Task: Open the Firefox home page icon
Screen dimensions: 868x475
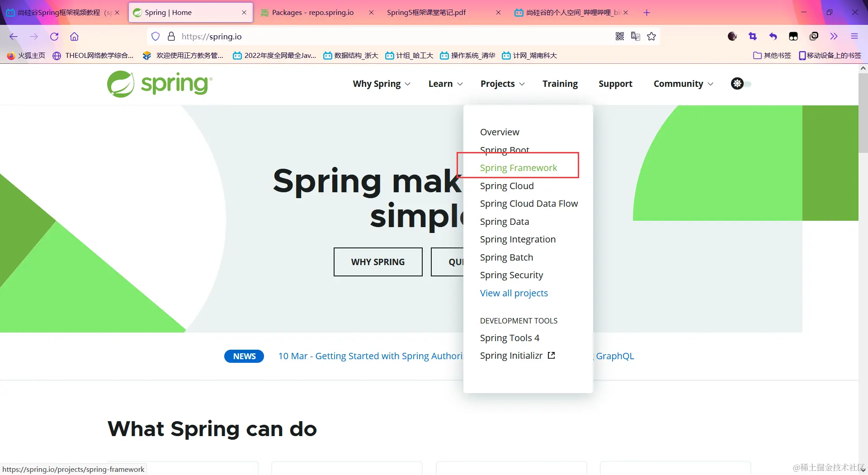Action: tap(74, 37)
